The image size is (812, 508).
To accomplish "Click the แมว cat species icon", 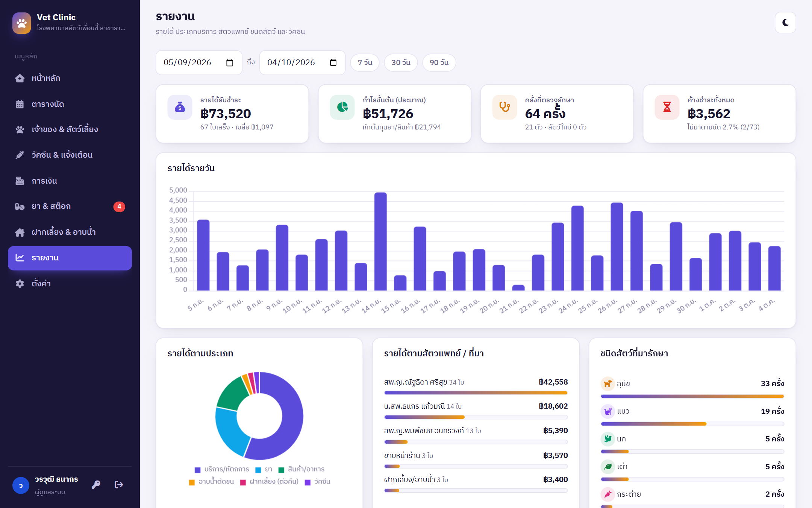I will coord(607,411).
